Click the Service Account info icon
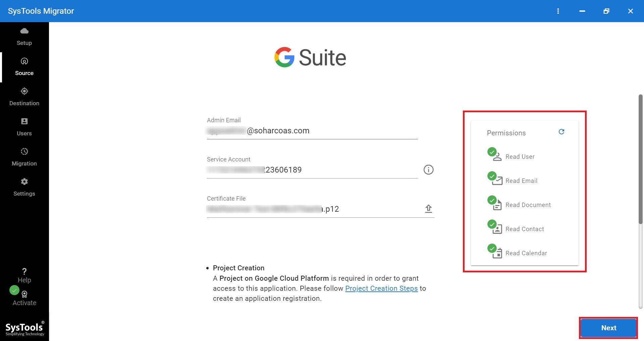 pos(428,170)
